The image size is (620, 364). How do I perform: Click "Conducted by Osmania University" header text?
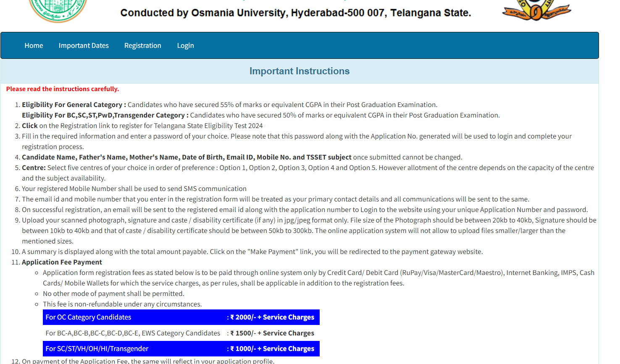[x=296, y=13]
